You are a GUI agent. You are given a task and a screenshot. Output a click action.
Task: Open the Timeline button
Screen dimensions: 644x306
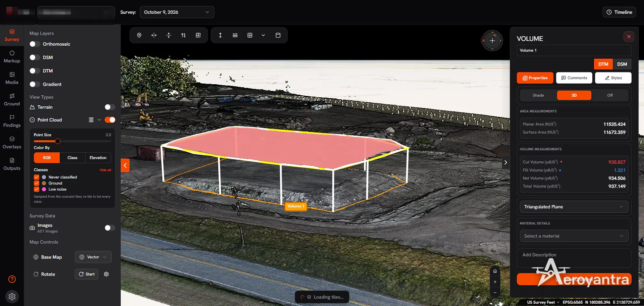(619, 12)
